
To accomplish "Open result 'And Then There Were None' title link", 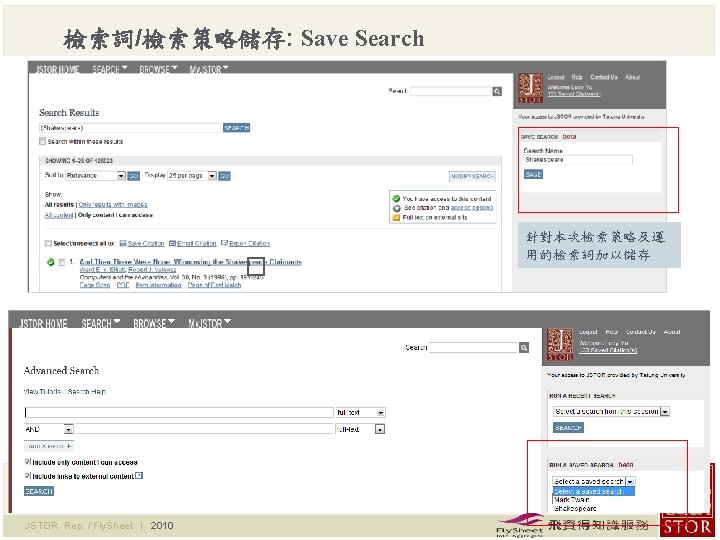I will pos(191,262).
